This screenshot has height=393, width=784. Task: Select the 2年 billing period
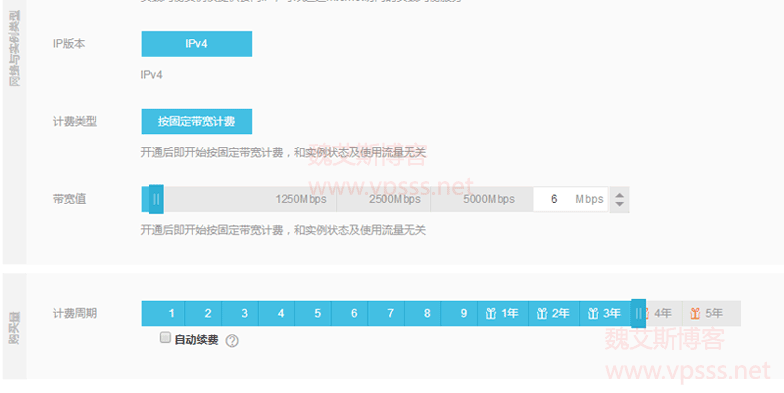(x=554, y=314)
